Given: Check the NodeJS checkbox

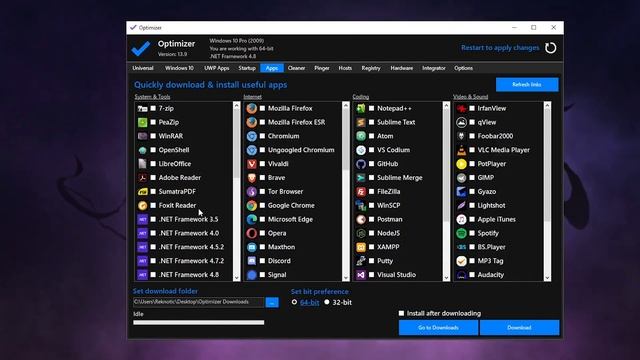Looking at the screenshot, I should coord(371,233).
